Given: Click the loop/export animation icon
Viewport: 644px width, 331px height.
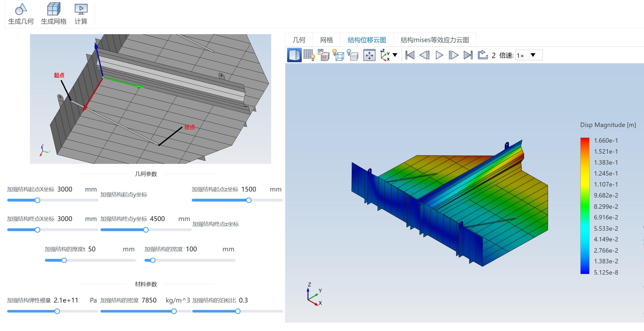Looking at the screenshot, I should pos(483,55).
